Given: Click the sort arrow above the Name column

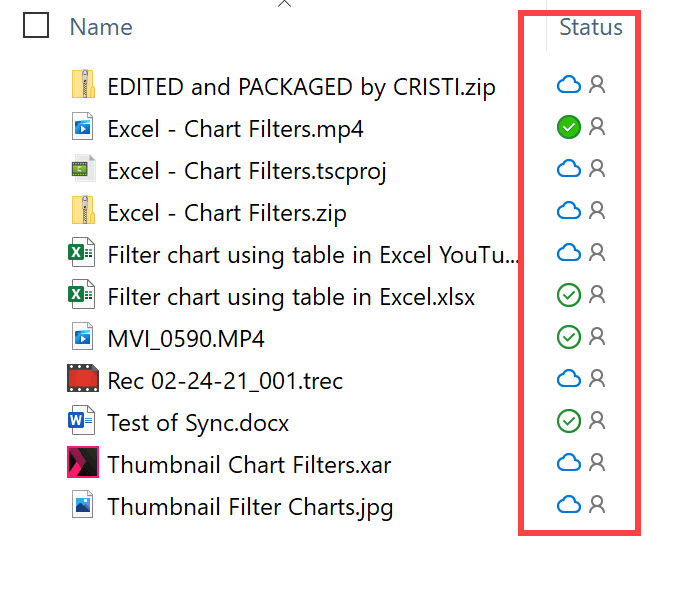Looking at the screenshot, I should (284, 4).
